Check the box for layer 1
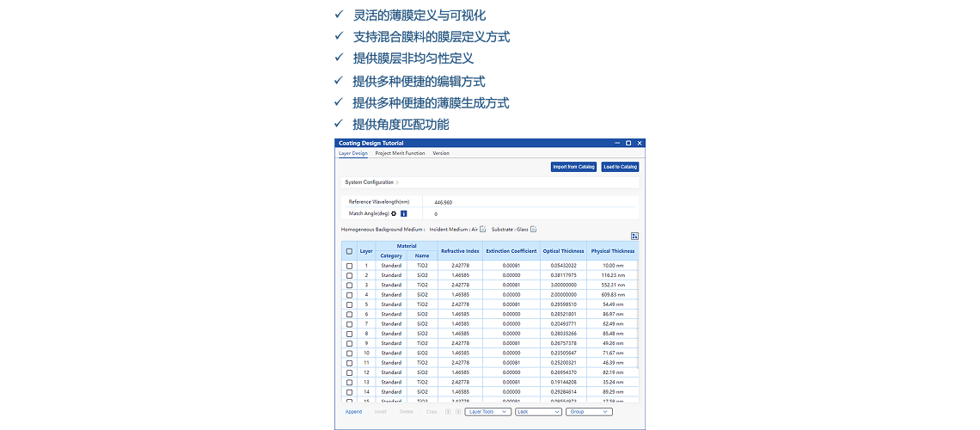 click(349, 266)
